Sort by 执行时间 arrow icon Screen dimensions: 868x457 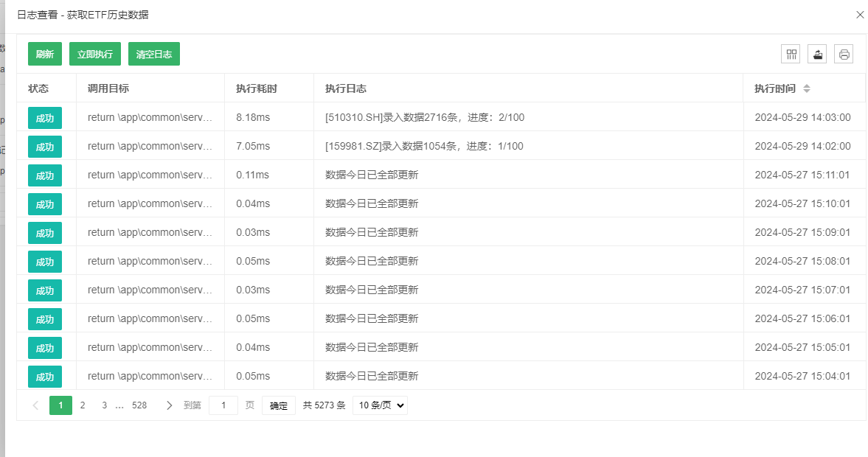click(x=807, y=88)
